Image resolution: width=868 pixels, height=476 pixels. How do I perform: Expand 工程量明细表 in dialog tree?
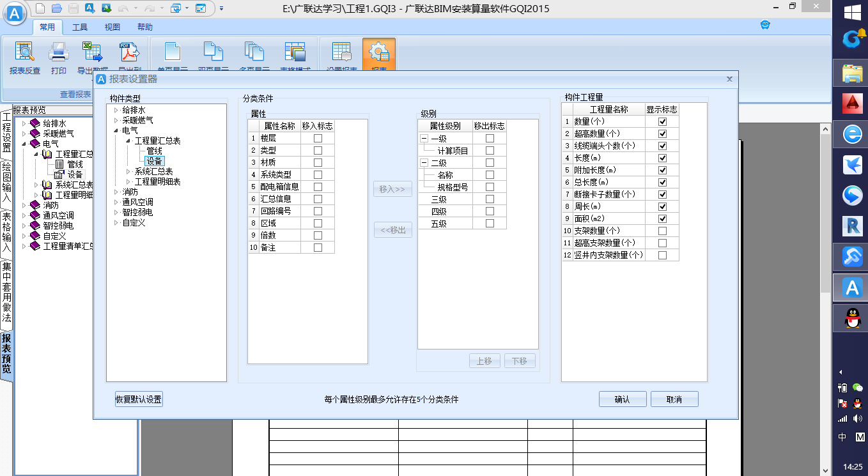pyautogui.click(x=128, y=181)
